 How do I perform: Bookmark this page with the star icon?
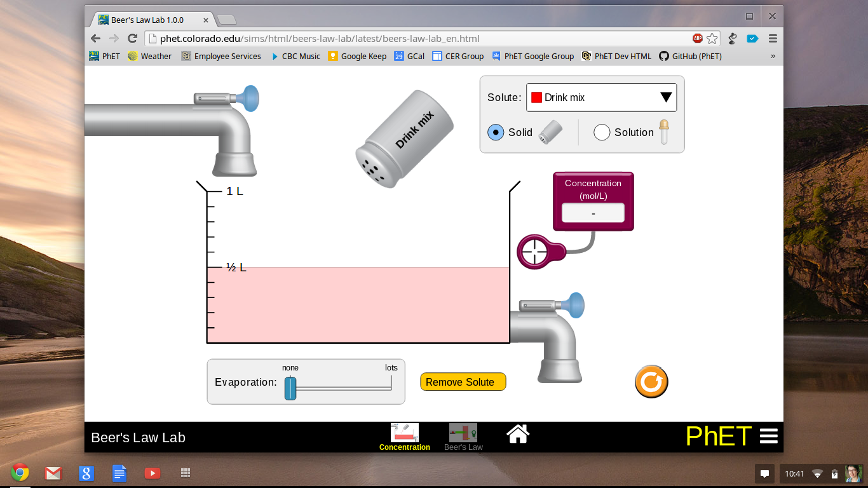tap(712, 39)
